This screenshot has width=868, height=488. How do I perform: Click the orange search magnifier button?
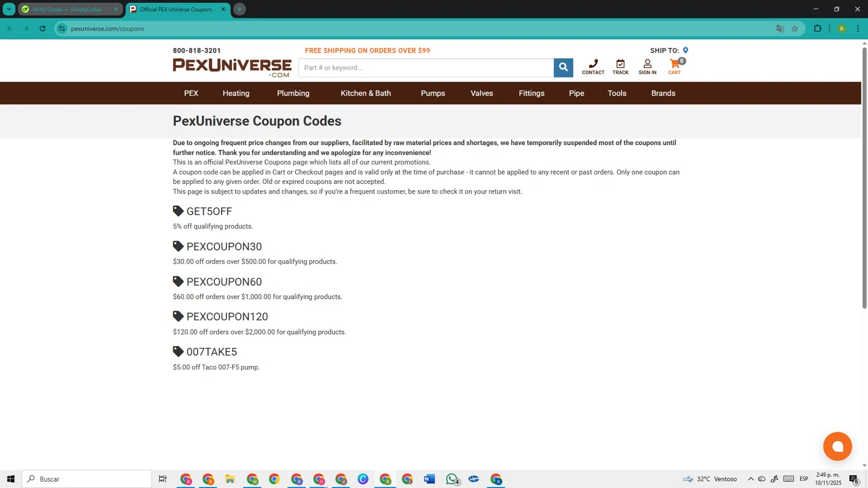(x=563, y=68)
